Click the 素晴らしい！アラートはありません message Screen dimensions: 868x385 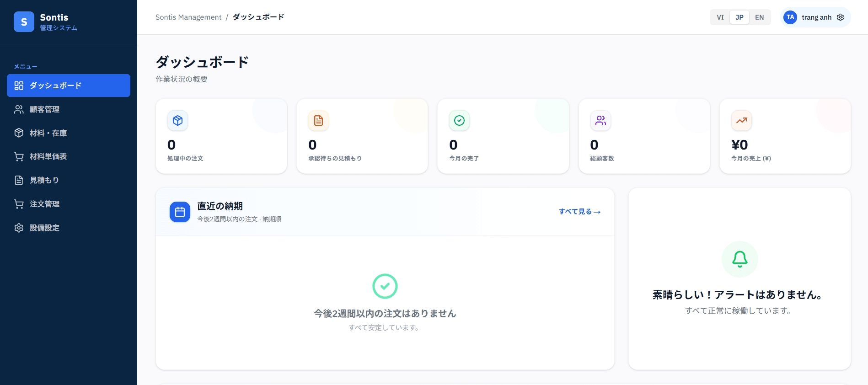(737, 295)
